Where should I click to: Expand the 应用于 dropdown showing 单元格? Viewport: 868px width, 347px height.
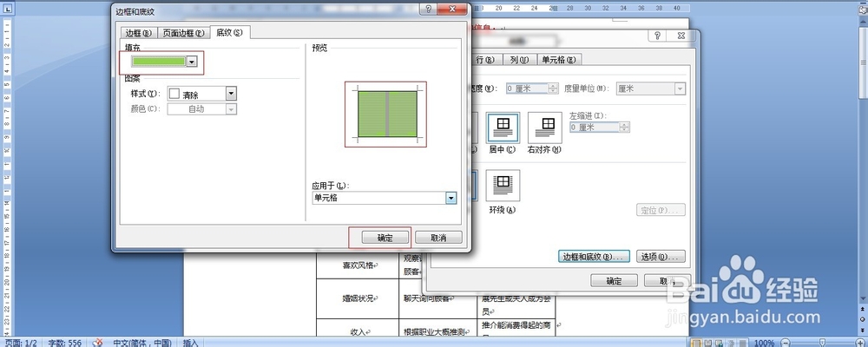point(451,198)
